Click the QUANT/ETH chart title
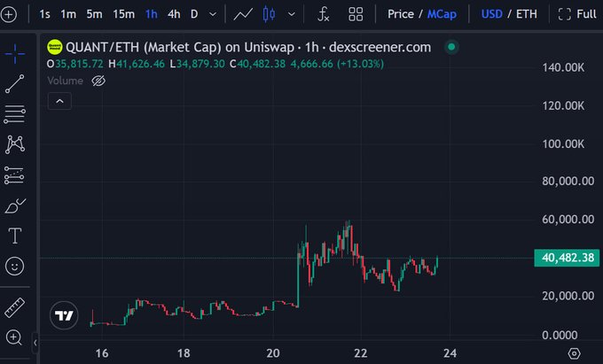 (248, 47)
